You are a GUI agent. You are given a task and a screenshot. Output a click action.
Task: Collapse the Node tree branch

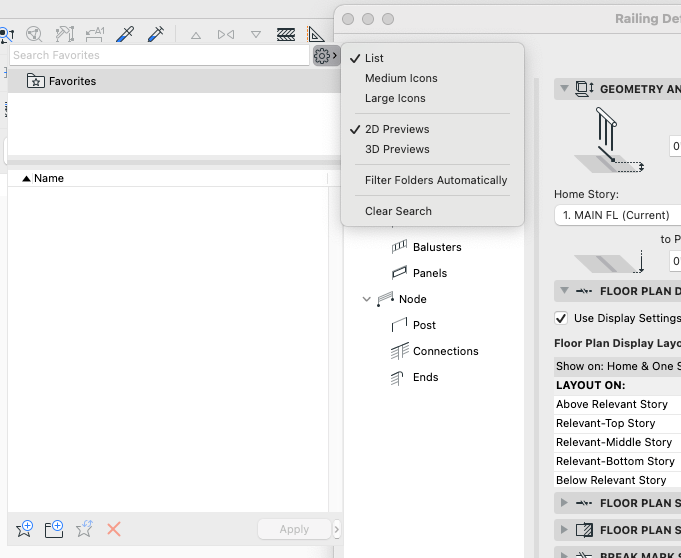click(x=367, y=299)
